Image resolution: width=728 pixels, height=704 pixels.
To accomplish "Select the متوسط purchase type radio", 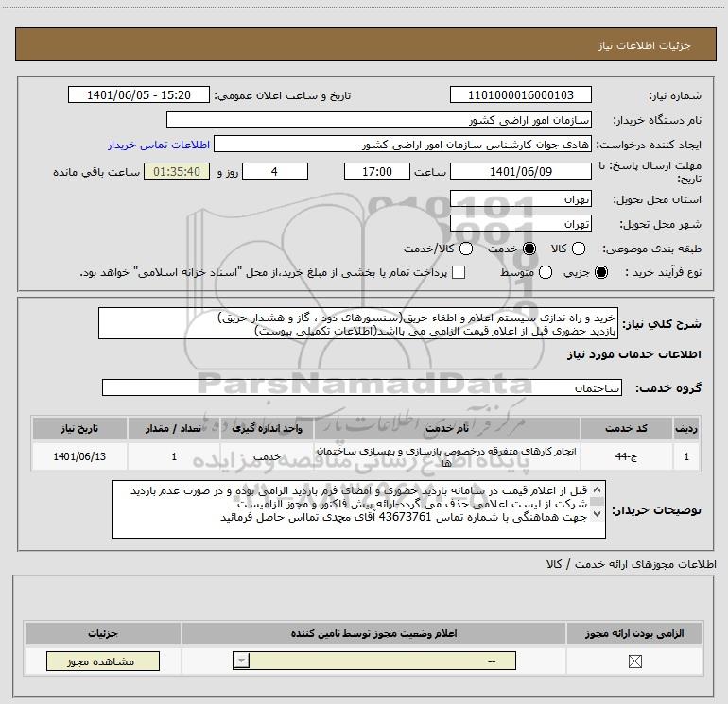I will click(x=546, y=272).
